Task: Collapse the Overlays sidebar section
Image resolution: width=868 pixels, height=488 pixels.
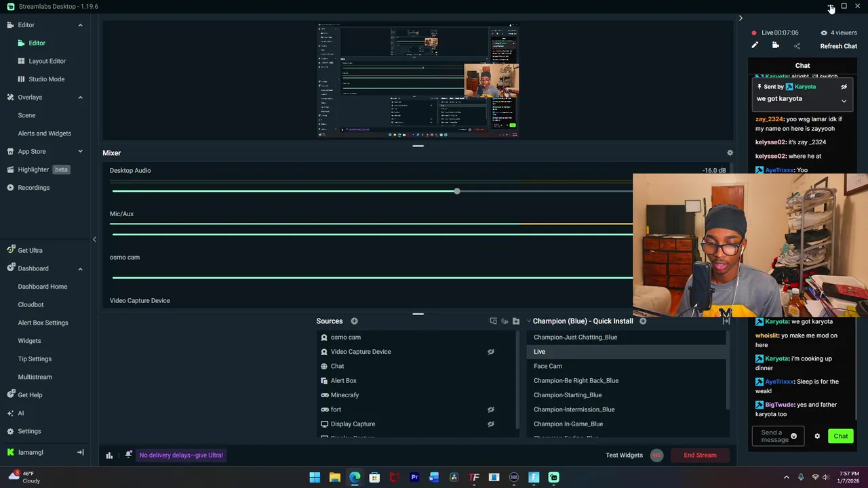Action: (x=80, y=98)
